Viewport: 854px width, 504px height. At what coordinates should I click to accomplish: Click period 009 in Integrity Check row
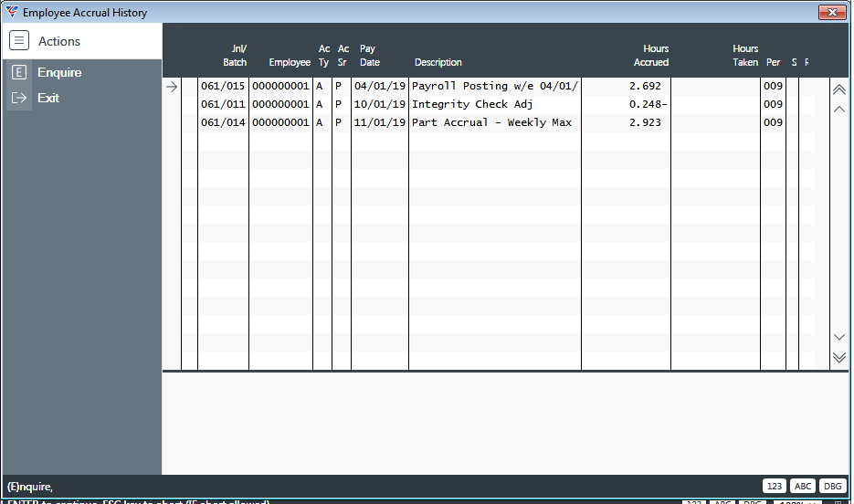(773, 104)
